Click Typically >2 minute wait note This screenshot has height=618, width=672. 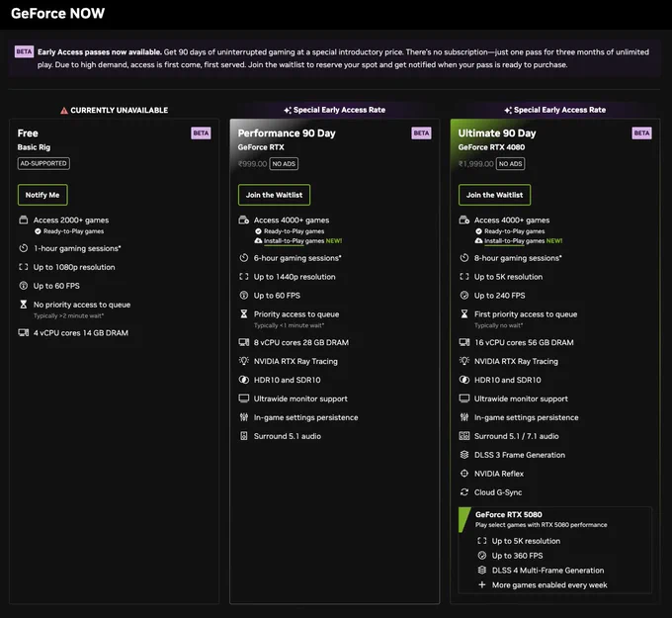(68, 315)
